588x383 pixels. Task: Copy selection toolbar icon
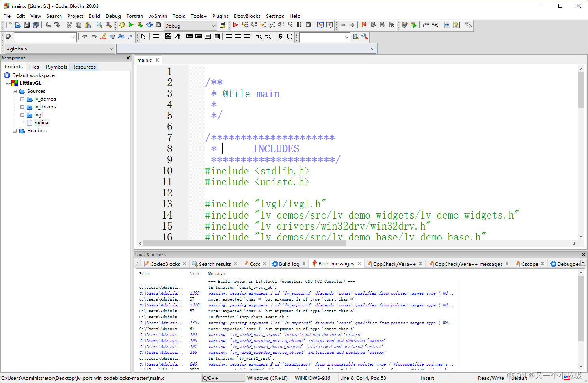tap(78, 25)
